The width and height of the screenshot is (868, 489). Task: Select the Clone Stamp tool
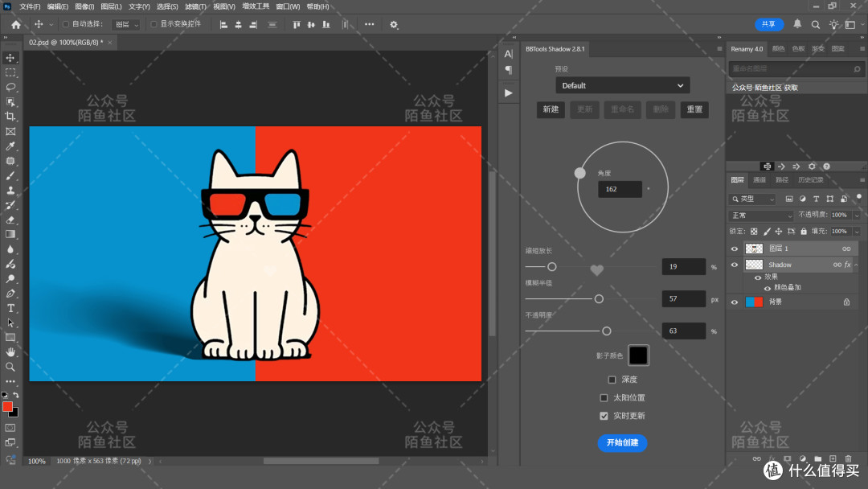coord(10,190)
